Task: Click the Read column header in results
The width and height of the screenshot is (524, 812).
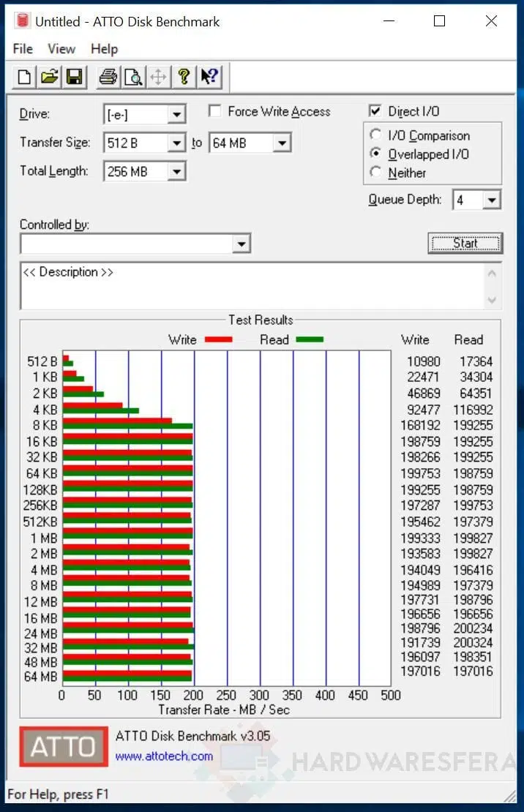Action: point(468,339)
